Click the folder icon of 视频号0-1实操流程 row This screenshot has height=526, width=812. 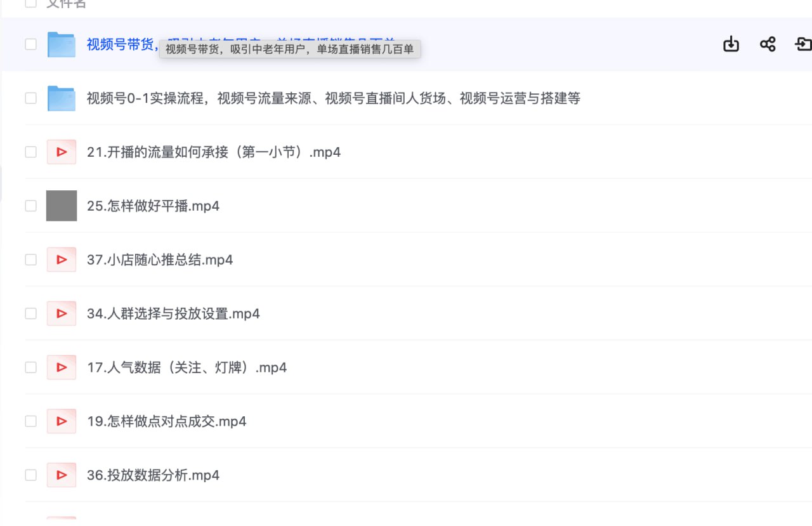point(61,98)
